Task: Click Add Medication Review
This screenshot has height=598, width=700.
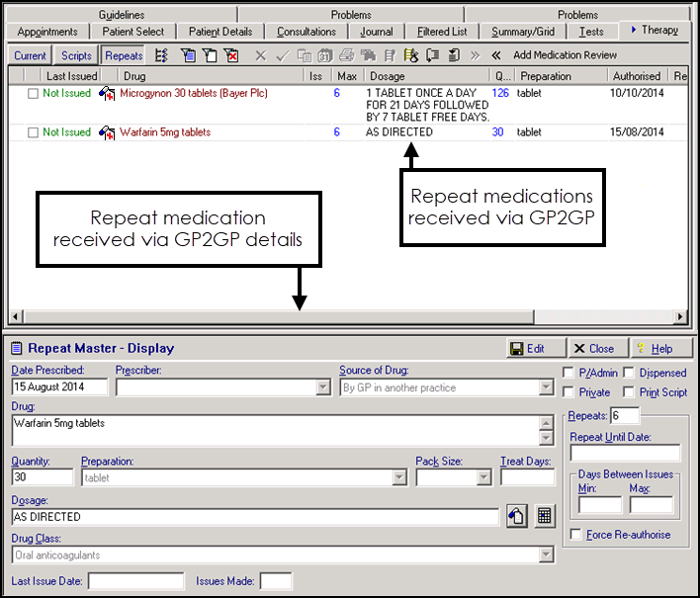Action: tap(565, 55)
